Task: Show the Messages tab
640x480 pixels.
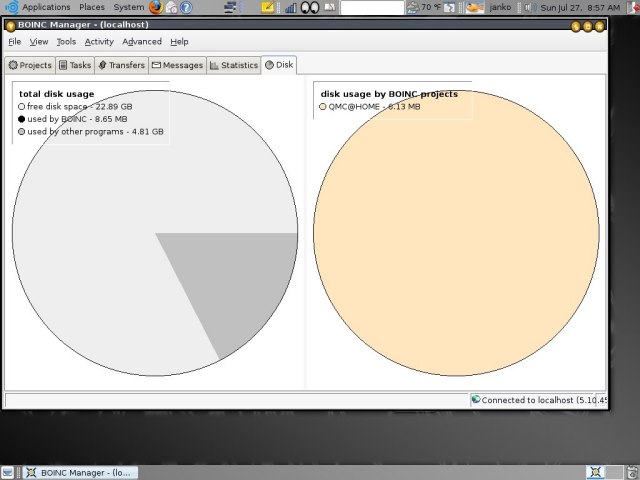Action: click(177, 65)
